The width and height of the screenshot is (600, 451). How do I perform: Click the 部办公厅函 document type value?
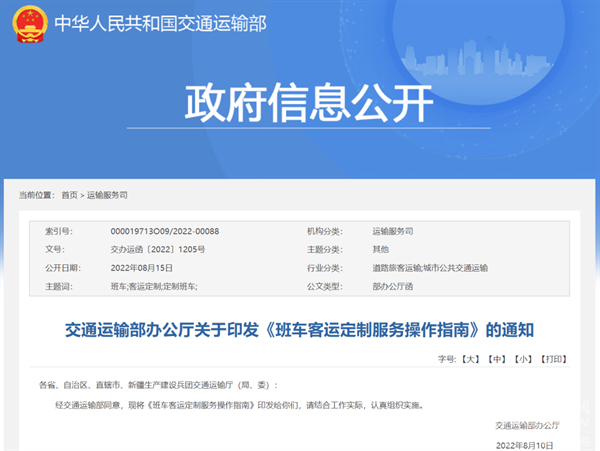click(x=391, y=286)
